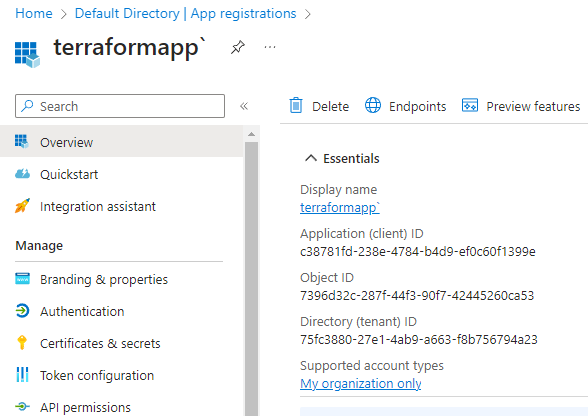Click the Endpoints globe icon
The width and height of the screenshot is (588, 416).
coord(373,105)
